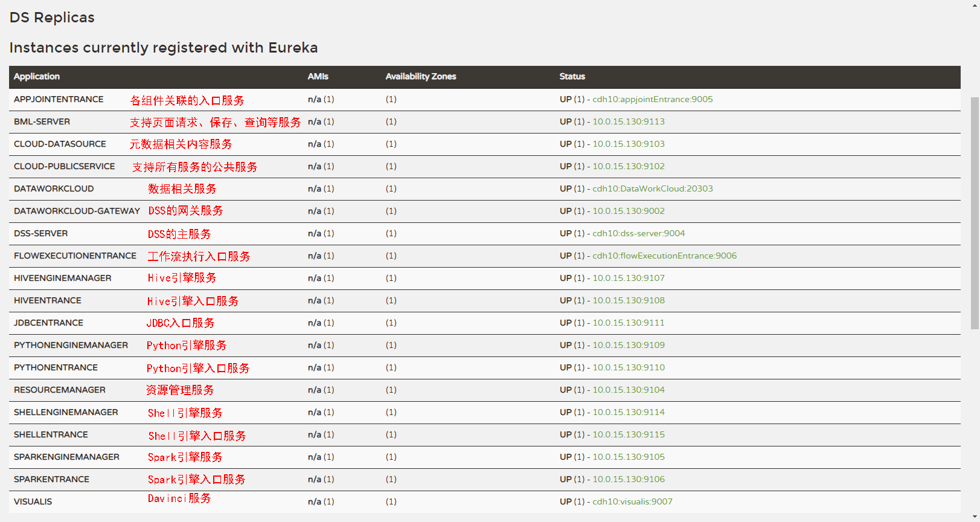Image resolution: width=980 pixels, height=522 pixels.
Task: Open PYTHONENGINEMANAGER link 10.0.15.130:9109
Action: (x=628, y=345)
